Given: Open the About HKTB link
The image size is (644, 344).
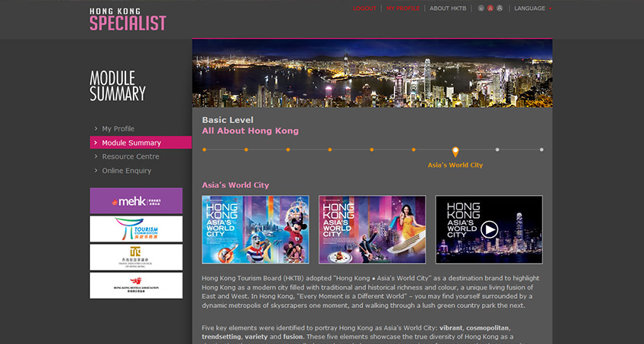Looking at the screenshot, I should click(x=448, y=8).
